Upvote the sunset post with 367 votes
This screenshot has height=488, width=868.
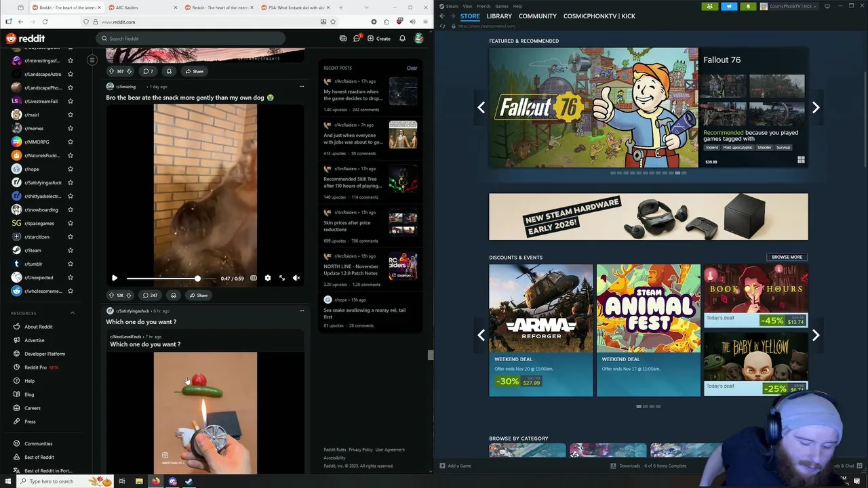tap(111, 71)
